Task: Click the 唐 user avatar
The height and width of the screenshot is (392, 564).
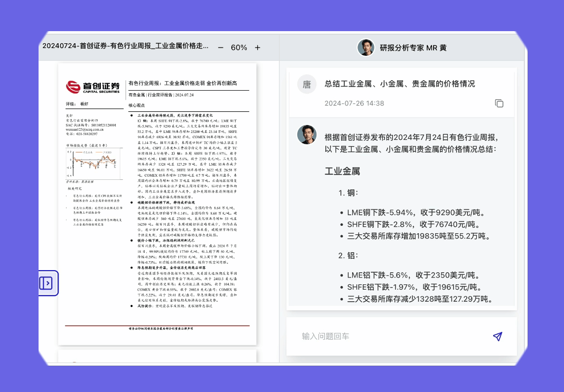Action: (x=306, y=84)
